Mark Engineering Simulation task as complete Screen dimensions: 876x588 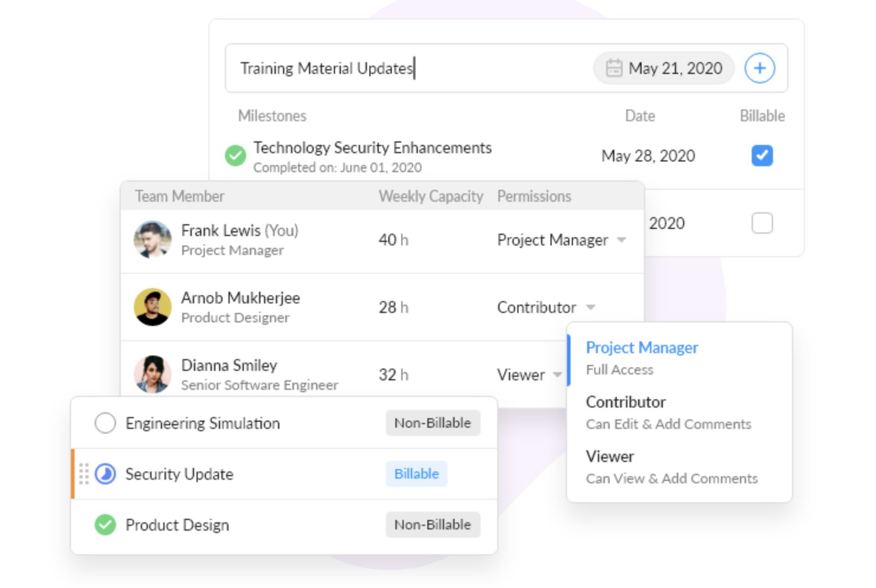pyautogui.click(x=105, y=423)
